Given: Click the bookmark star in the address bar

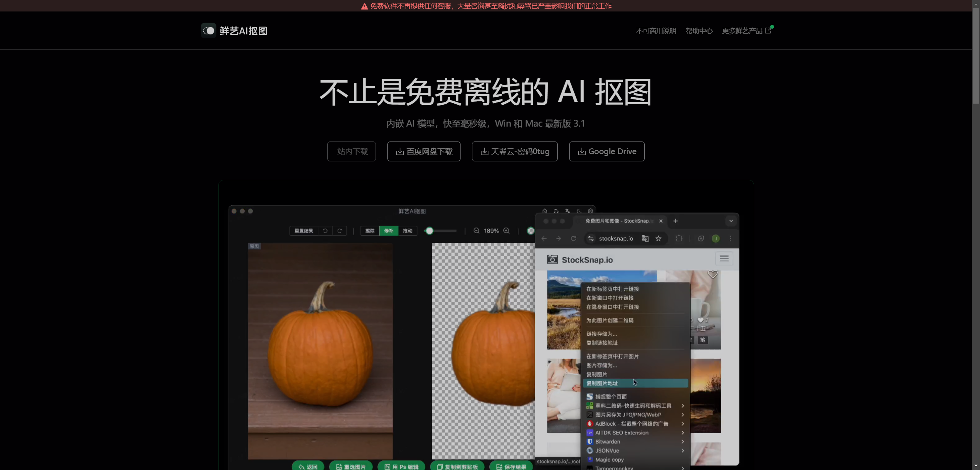Looking at the screenshot, I should click(659, 238).
